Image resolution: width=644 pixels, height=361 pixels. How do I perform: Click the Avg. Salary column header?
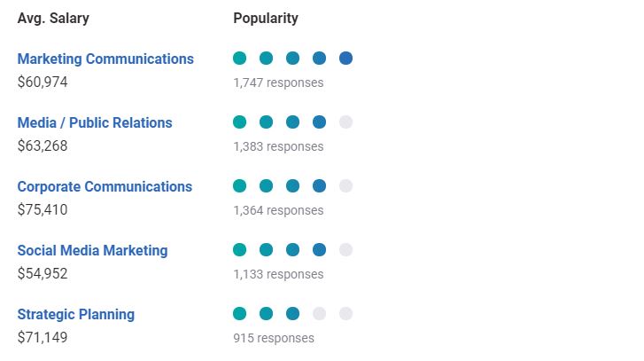tap(53, 18)
